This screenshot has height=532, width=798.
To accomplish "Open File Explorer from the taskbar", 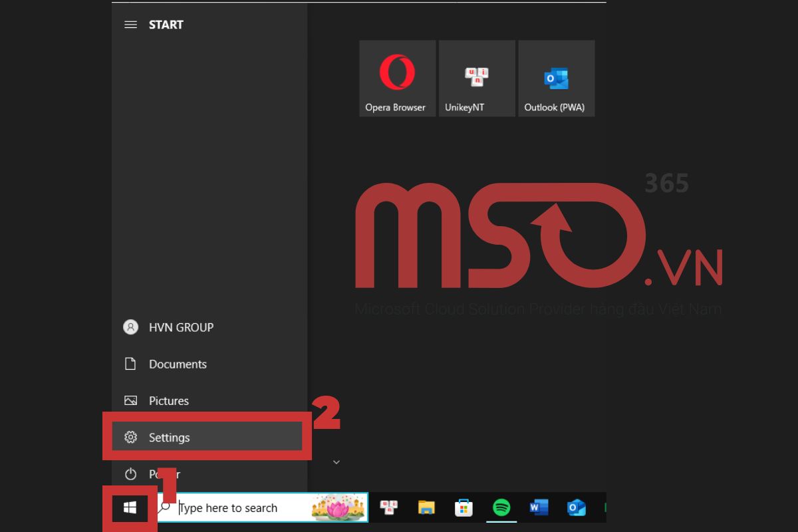I will coord(426,508).
